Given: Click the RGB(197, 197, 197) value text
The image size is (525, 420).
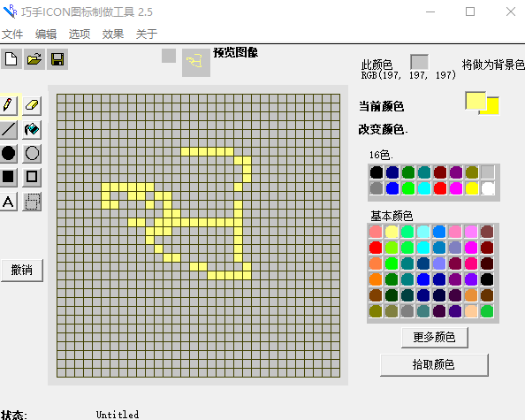Looking at the screenshot, I should coord(408,75).
